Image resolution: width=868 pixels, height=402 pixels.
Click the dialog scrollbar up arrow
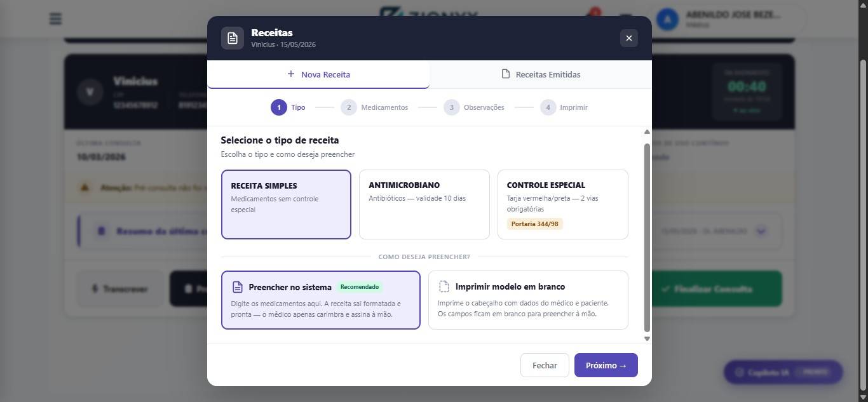(647, 131)
